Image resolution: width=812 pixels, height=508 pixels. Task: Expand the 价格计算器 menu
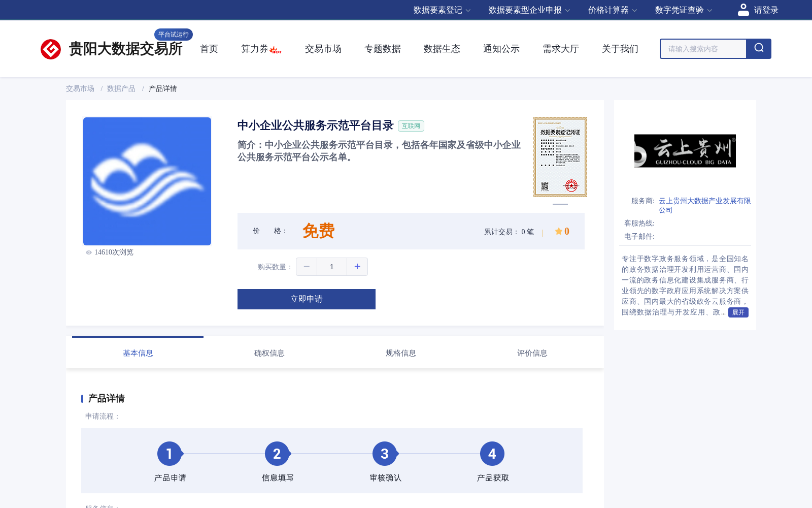coord(613,10)
